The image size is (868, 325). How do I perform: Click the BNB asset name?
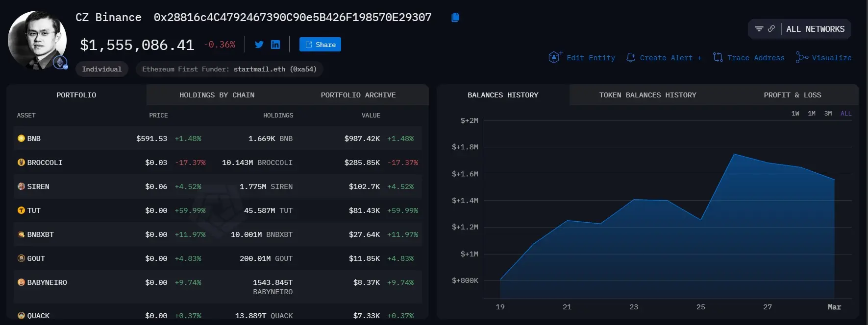[x=34, y=139]
